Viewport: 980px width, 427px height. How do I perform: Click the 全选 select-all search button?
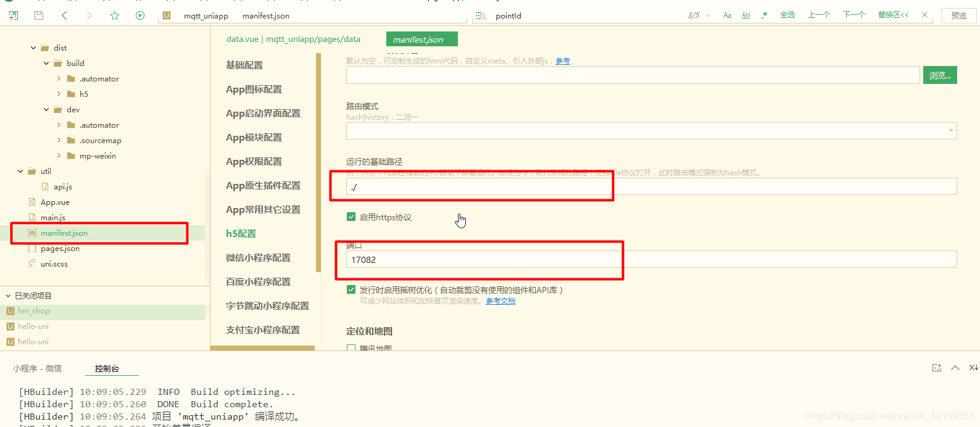pyautogui.click(x=787, y=15)
